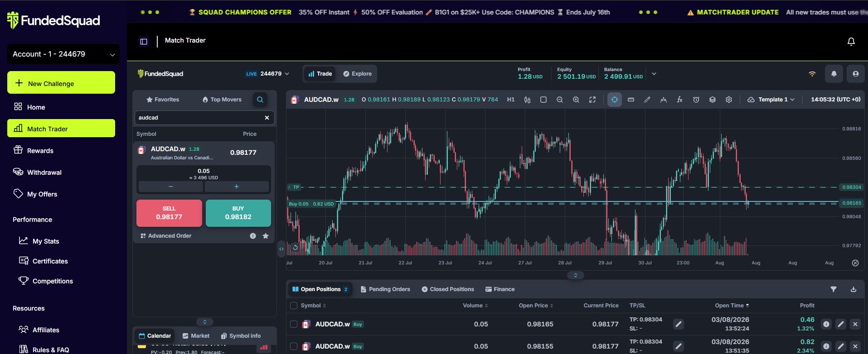
Task: Click the chart scale icon below price axis
Action: coord(855,263)
